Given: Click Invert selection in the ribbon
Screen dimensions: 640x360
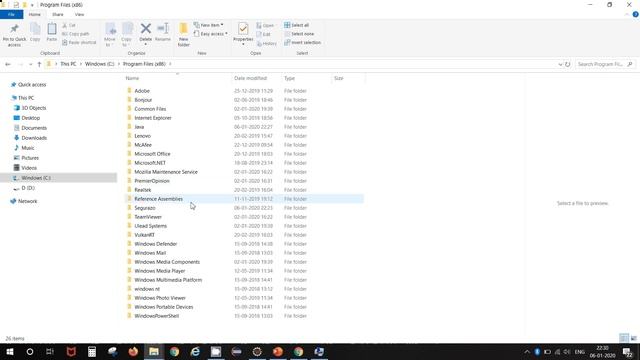Looking at the screenshot, I should 302,42.
